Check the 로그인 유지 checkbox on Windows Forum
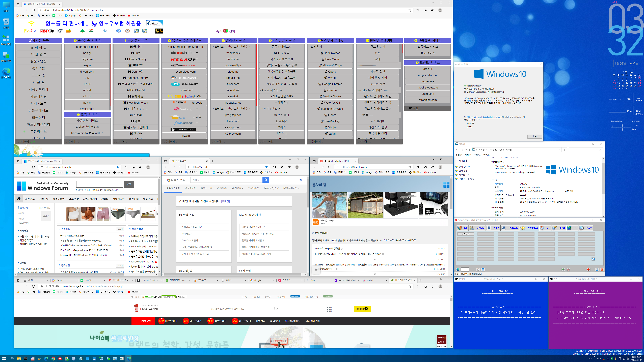Viewport: 644px width, 362px height. pyautogui.click(x=18, y=223)
